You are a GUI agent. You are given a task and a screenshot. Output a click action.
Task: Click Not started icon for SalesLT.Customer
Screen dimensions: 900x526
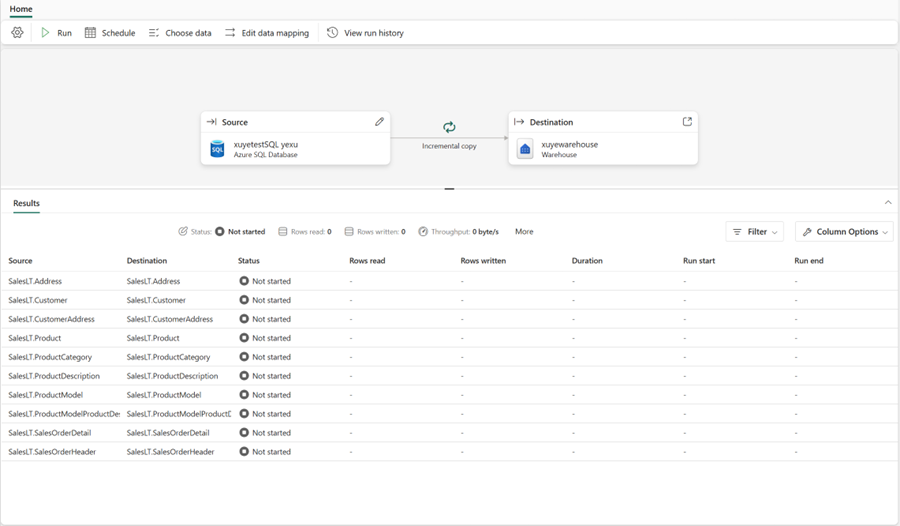[244, 300]
